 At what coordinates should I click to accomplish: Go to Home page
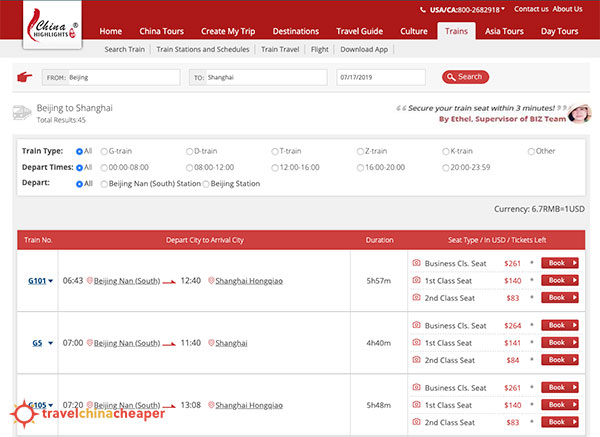click(111, 31)
